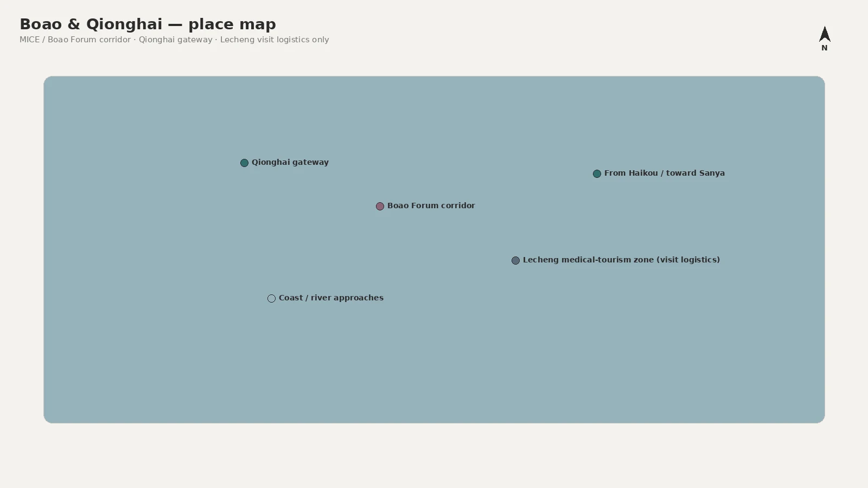Select the Lecheng medical-tourism zone marker dot
This screenshot has height=488, width=868.
(515, 260)
